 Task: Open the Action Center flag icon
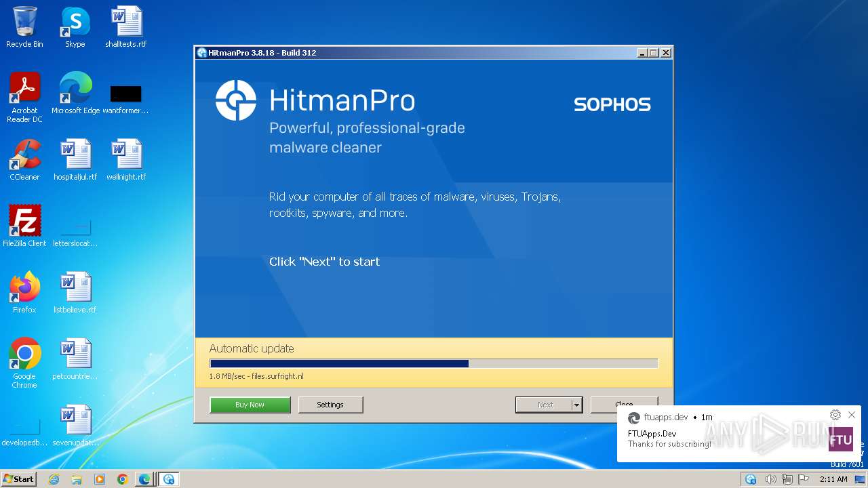point(804,479)
